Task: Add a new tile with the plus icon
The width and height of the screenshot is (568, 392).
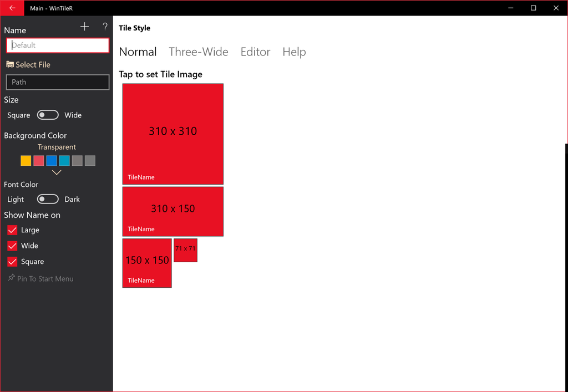Action: (x=84, y=26)
